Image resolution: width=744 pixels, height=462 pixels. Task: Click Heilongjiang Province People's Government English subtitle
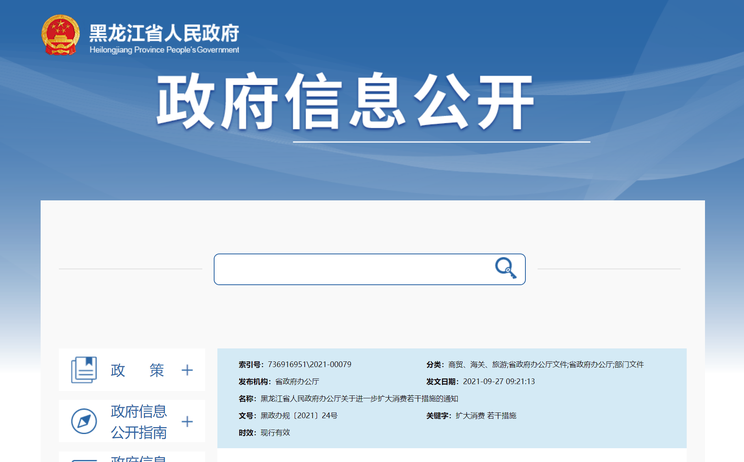click(164, 50)
